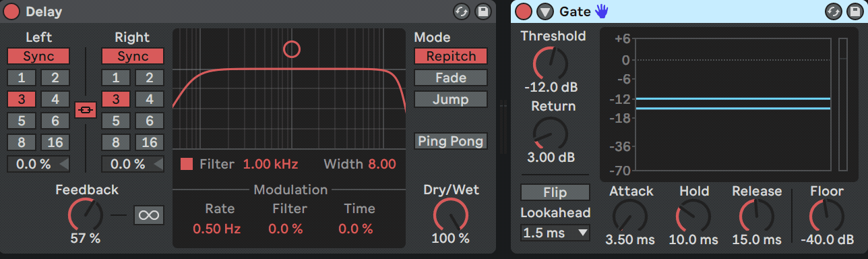This screenshot has height=259, width=868.
Task: Select Right delay time 8
Action: (117, 142)
